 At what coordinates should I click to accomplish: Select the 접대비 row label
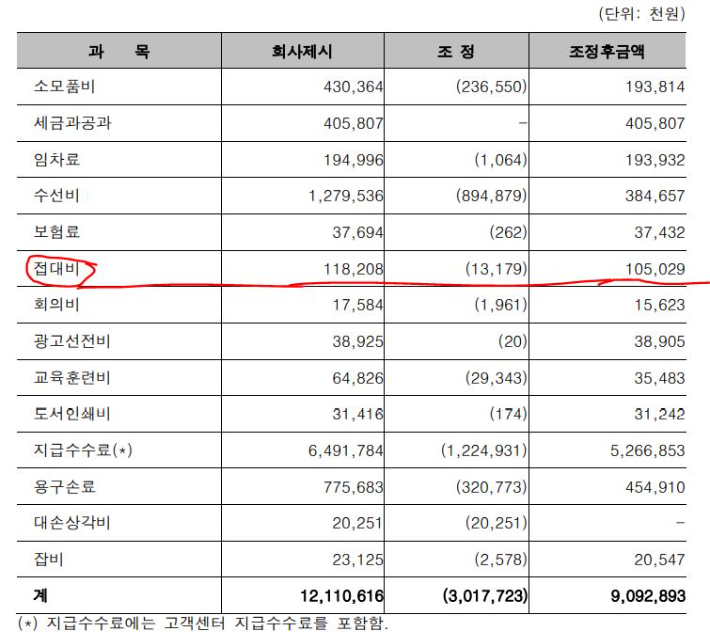(57, 268)
